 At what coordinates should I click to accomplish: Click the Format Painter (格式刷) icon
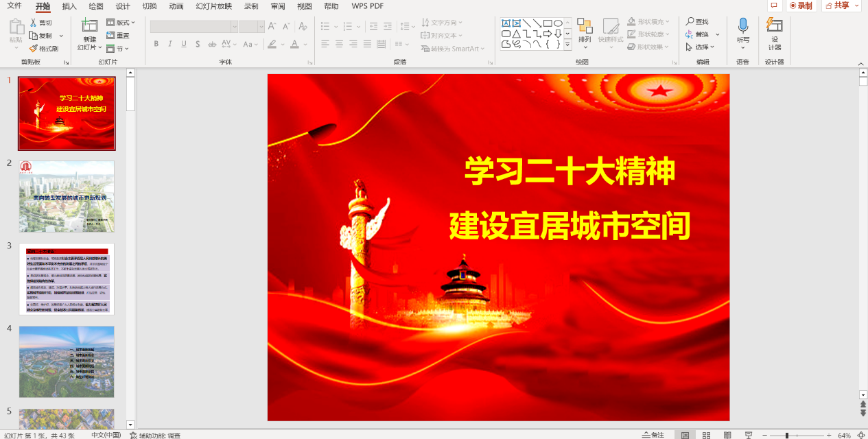click(x=33, y=49)
